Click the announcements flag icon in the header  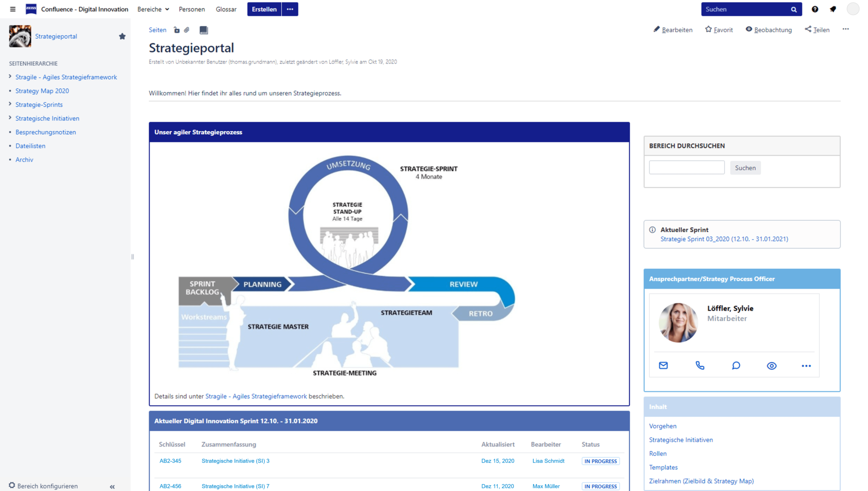[833, 9]
